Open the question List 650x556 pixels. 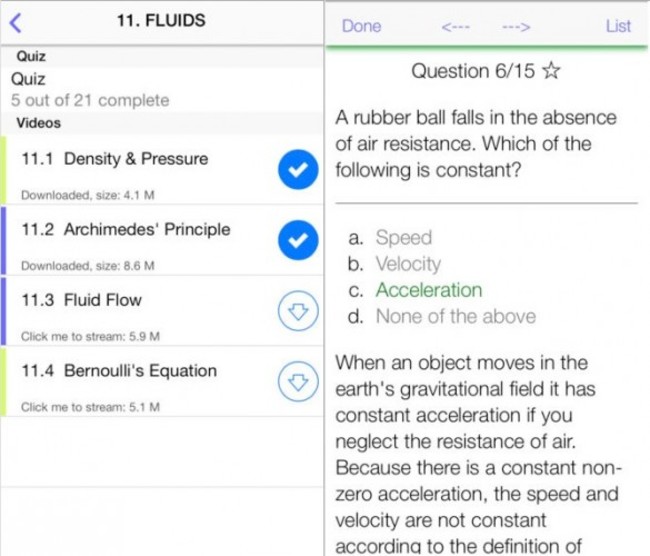(x=618, y=26)
